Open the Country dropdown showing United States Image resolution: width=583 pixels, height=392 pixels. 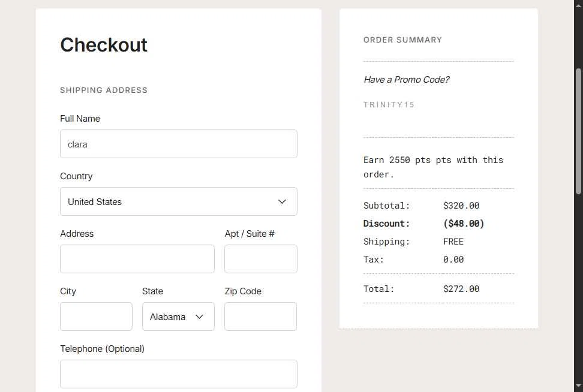click(x=179, y=201)
